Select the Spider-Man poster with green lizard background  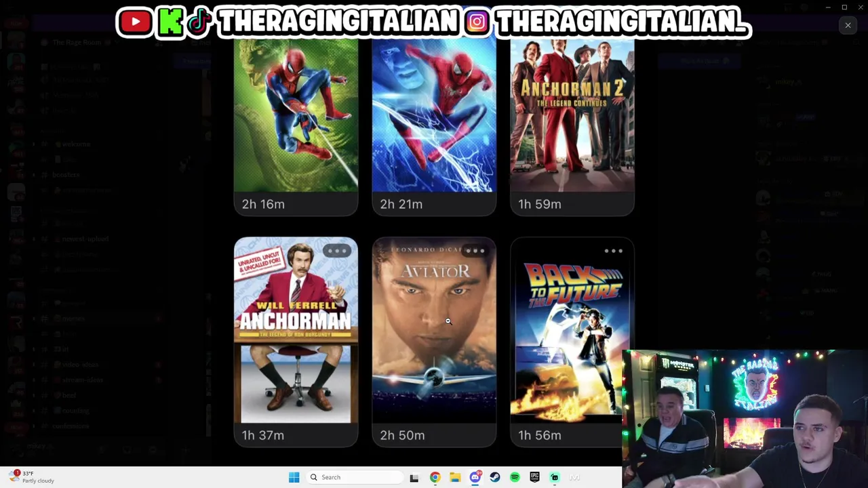point(296,115)
